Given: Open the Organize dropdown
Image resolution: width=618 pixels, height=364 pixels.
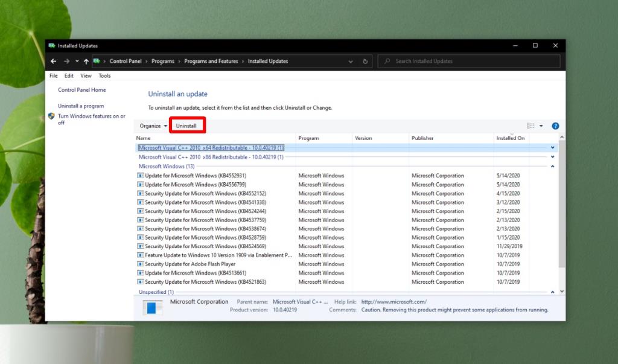Looking at the screenshot, I should tap(152, 126).
